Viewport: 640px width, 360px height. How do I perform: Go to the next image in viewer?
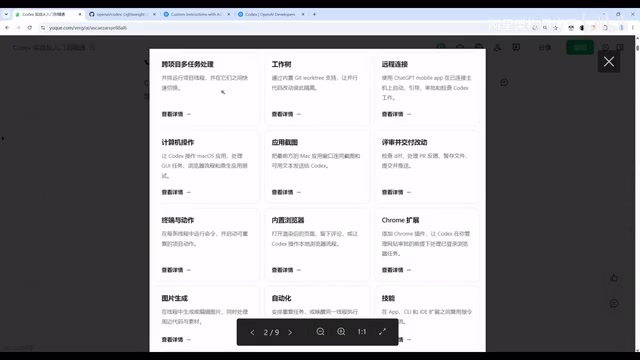pos(290,332)
